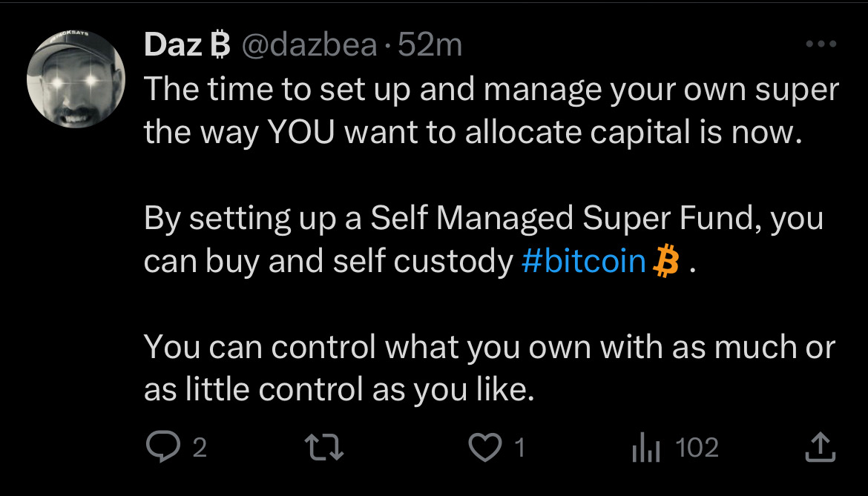The image size is (868, 496).
Task: Click the orange bitcoin emoji after the hashtag
Action: pos(665,261)
